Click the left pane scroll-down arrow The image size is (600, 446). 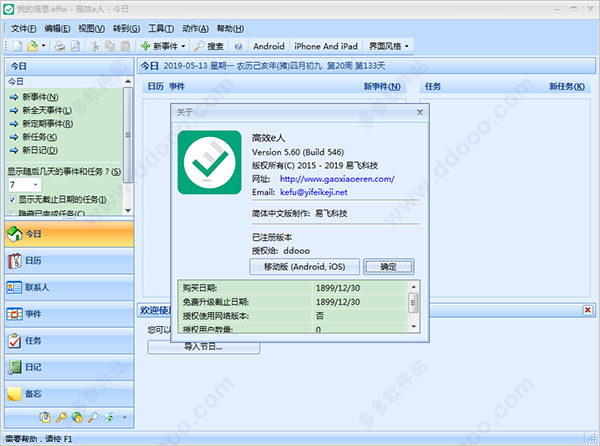point(128,210)
